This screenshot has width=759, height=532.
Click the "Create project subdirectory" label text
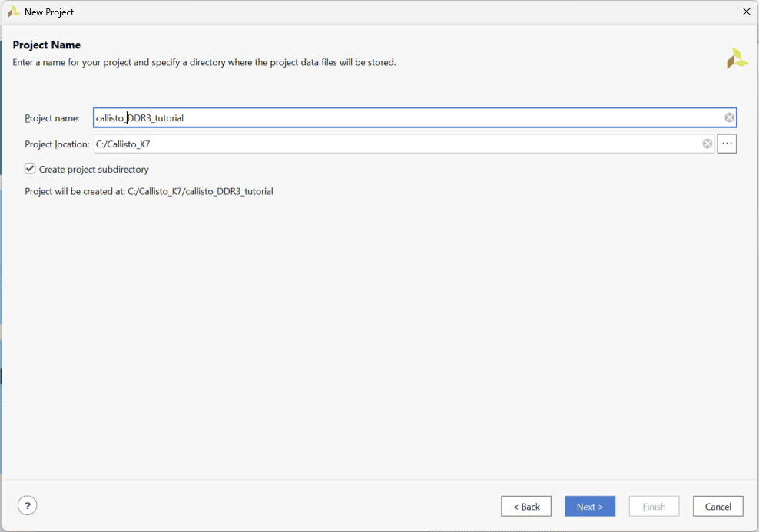(x=94, y=170)
